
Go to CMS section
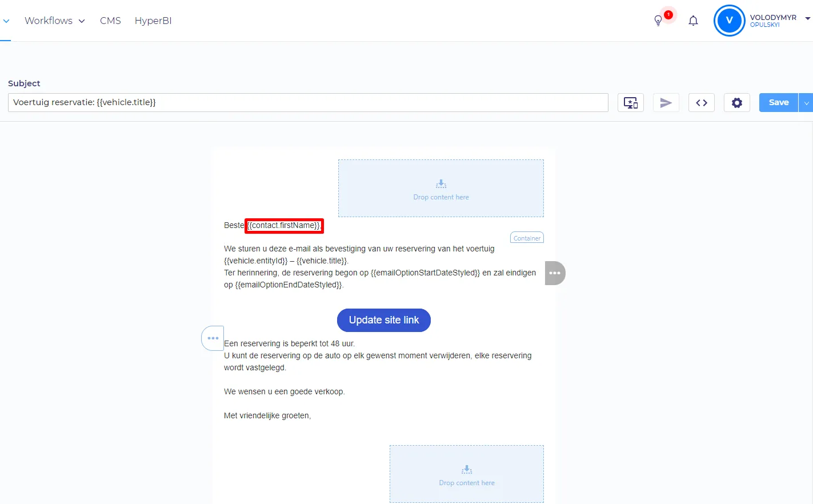(x=110, y=21)
